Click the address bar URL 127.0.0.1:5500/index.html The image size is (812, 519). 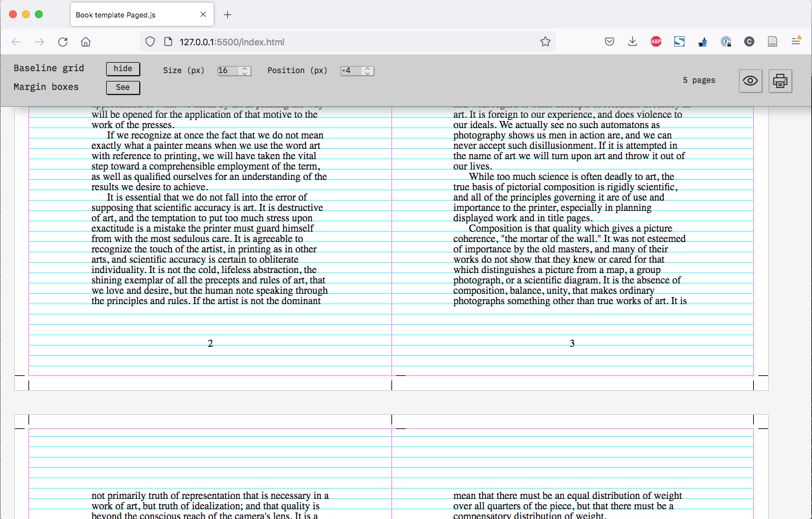[232, 42]
